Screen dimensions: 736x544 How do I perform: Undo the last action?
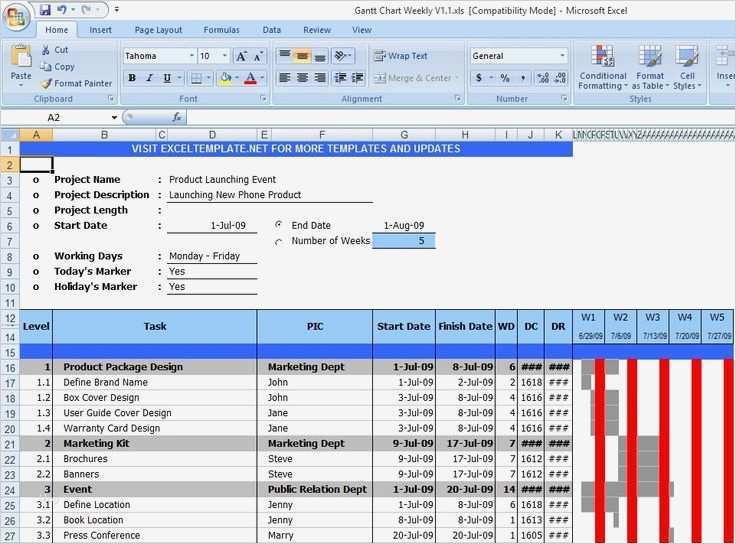tap(62, 10)
